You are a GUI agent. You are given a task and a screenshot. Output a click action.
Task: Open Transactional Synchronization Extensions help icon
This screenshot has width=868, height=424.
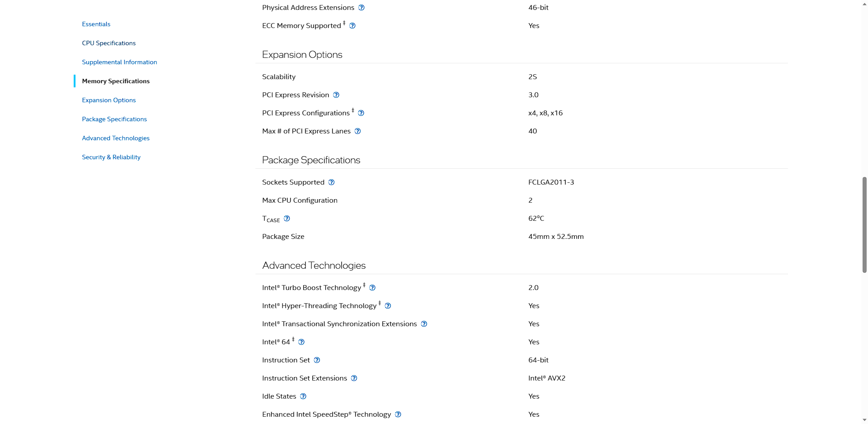[424, 324]
